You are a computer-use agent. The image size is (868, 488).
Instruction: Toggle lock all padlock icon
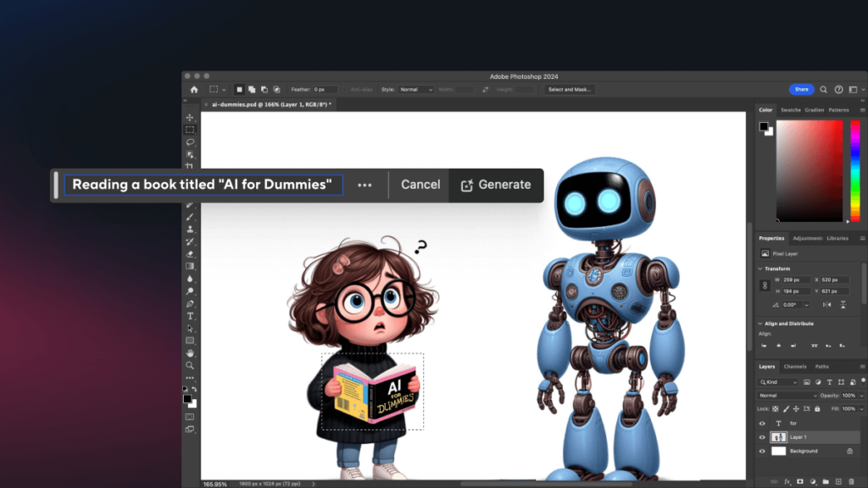coord(817,409)
